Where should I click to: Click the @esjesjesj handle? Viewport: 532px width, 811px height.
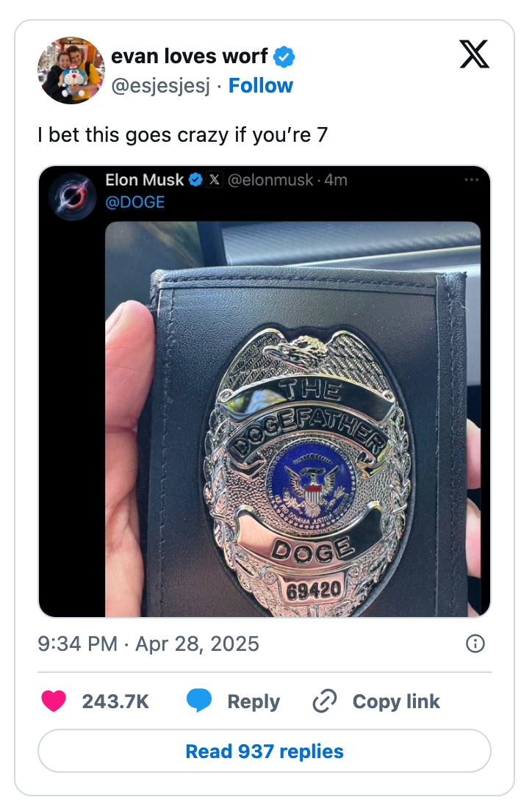tap(162, 86)
